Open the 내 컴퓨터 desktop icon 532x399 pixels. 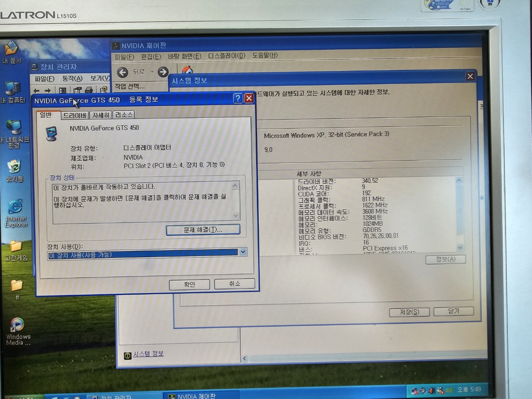(13, 92)
